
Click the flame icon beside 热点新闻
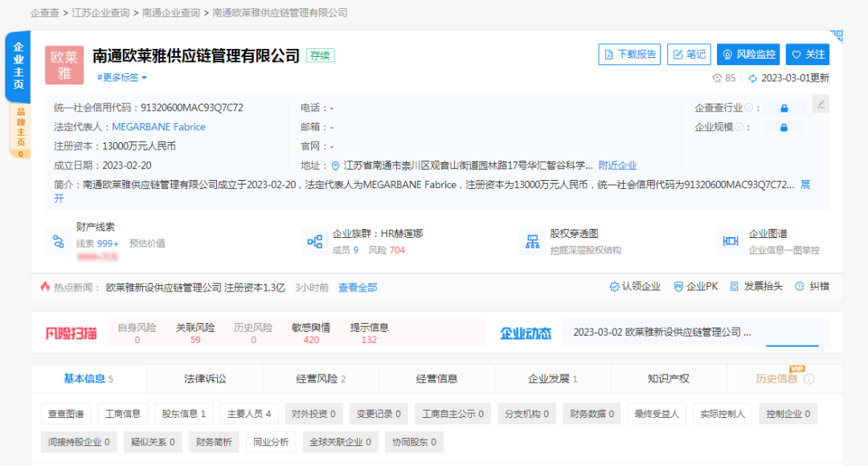(x=45, y=286)
